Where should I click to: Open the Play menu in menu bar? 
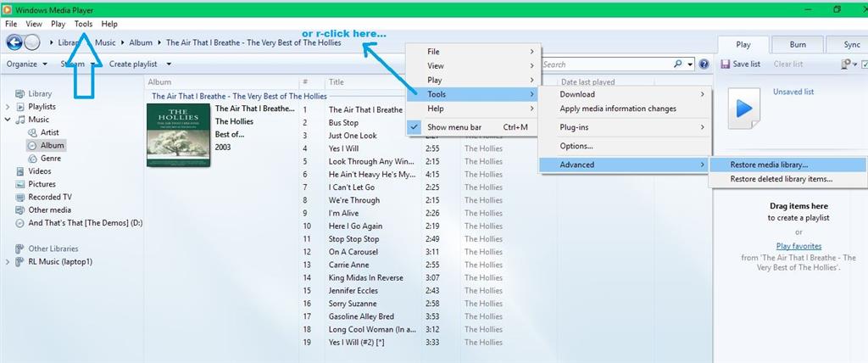(x=58, y=24)
